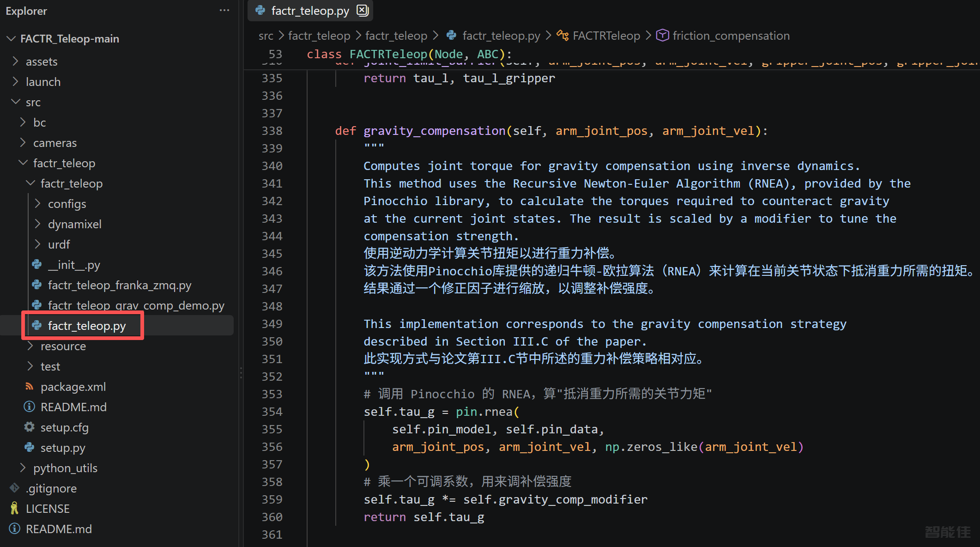
Task: Click class symbol icon in breadcrumb
Action: point(563,36)
